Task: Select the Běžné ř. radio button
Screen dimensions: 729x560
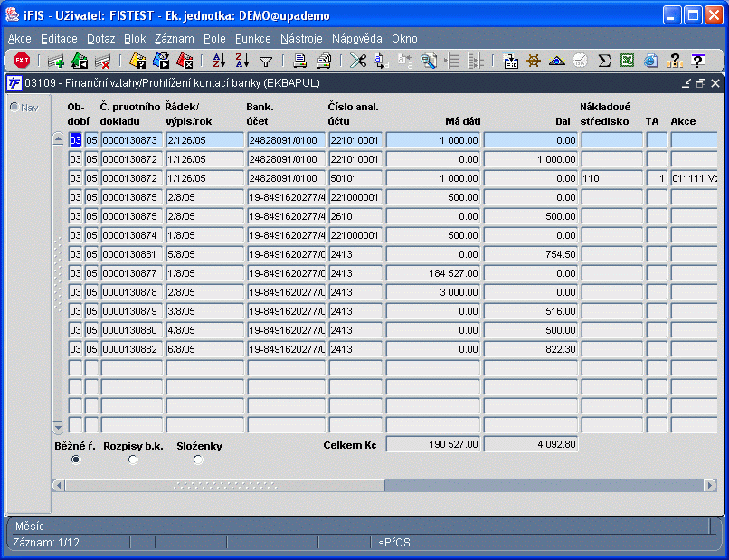Action: 75,460
